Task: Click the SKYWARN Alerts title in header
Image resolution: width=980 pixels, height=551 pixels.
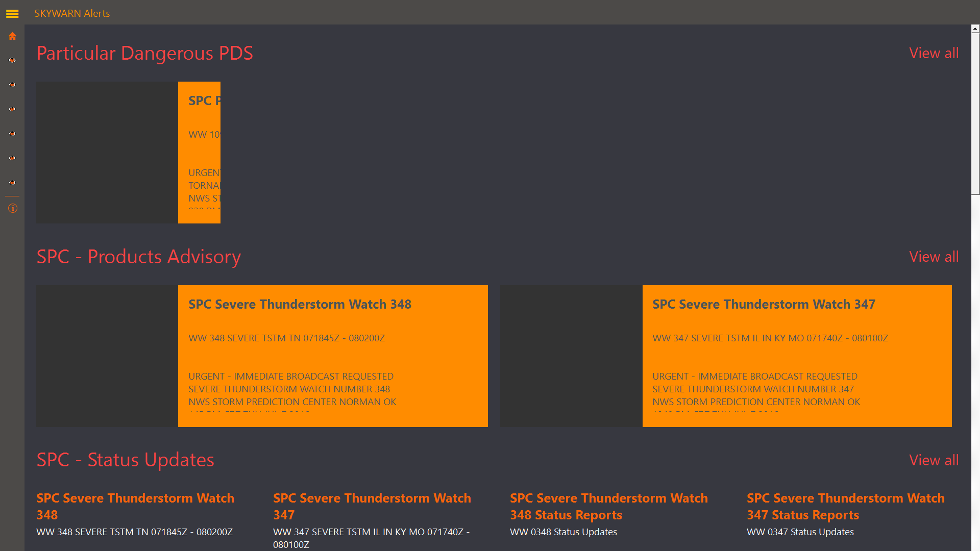Action: coord(72,13)
